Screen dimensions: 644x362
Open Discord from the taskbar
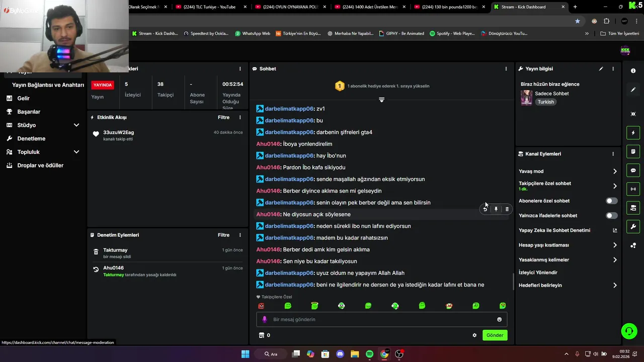tap(340, 354)
